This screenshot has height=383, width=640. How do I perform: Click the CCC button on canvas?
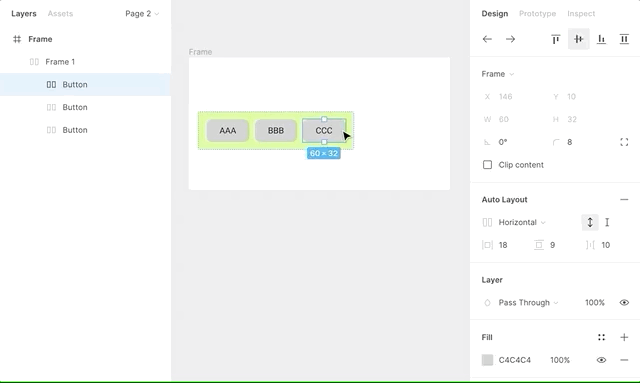pos(324,131)
